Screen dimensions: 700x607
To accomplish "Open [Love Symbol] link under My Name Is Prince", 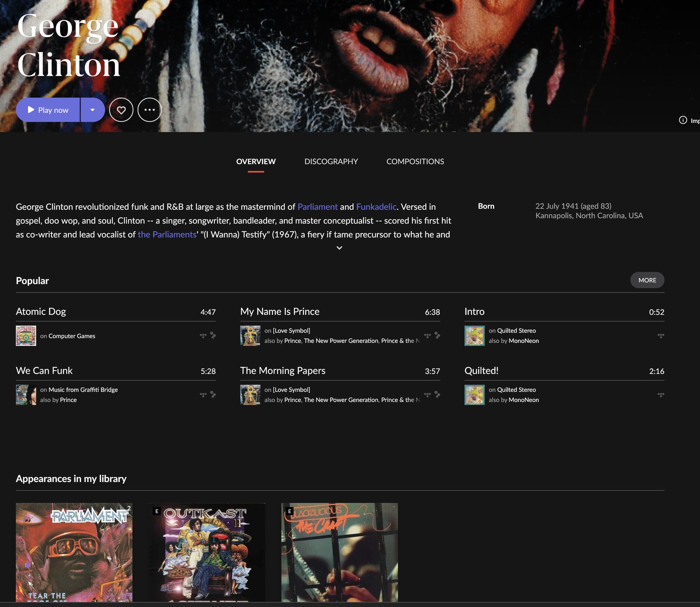I will (291, 331).
